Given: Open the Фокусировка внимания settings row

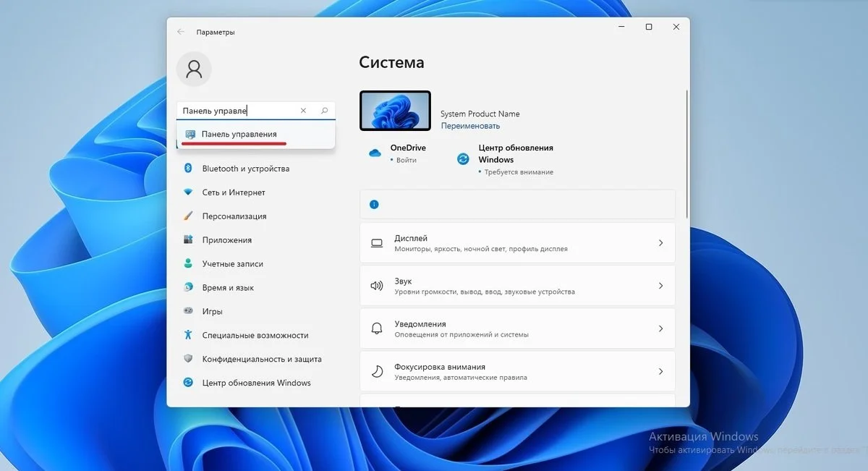Looking at the screenshot, I should [517, 371].
